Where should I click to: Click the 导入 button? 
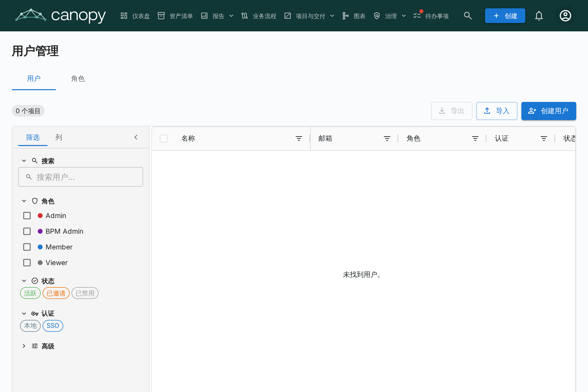pos(497,111)
